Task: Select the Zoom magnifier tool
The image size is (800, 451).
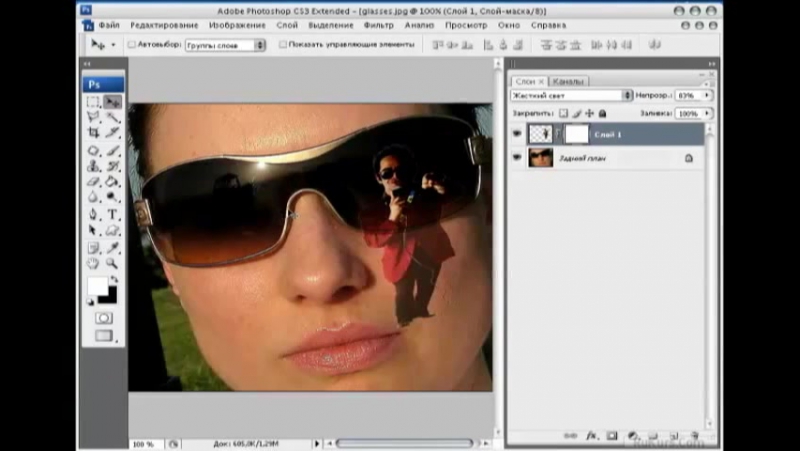Action: click(113, 263)
